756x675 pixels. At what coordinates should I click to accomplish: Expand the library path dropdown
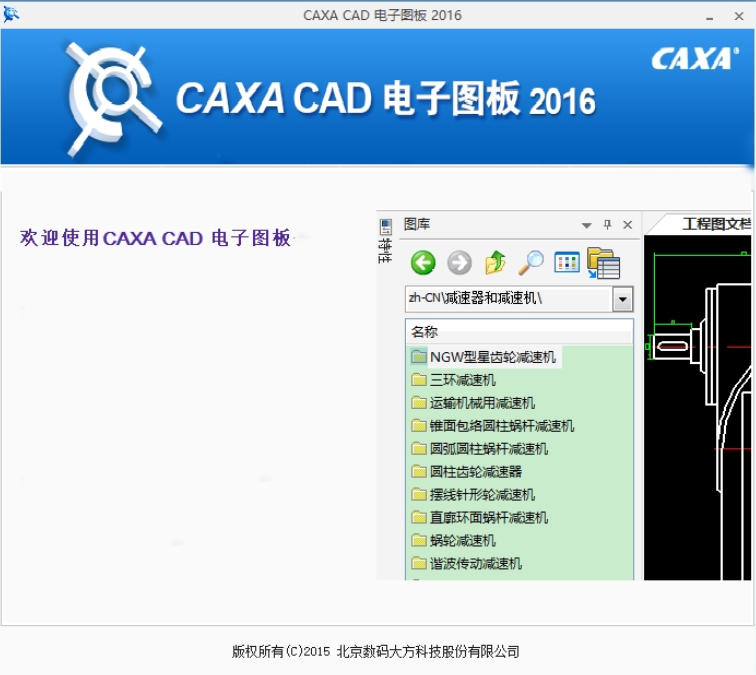click(x=623, y=299)
